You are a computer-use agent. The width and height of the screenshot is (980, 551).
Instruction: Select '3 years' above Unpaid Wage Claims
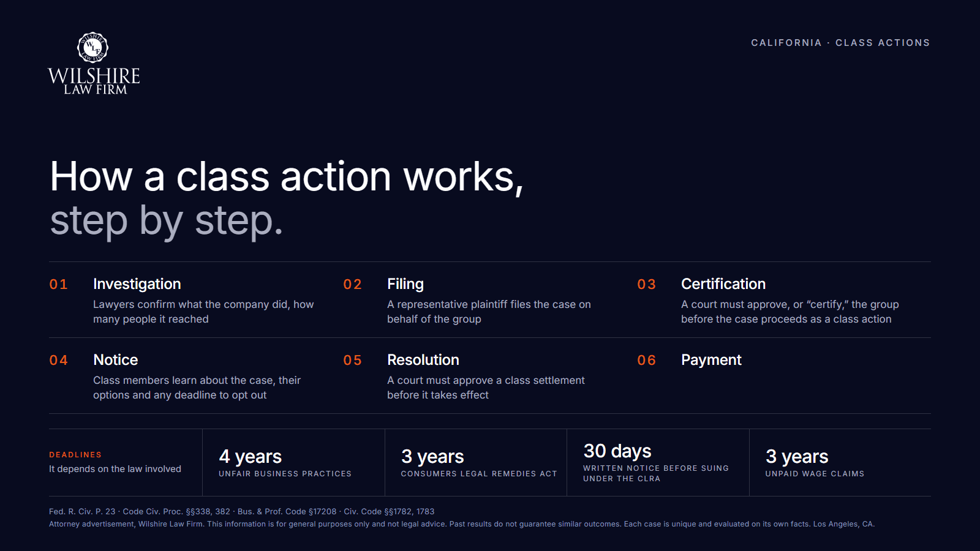[x=797, y=457]
